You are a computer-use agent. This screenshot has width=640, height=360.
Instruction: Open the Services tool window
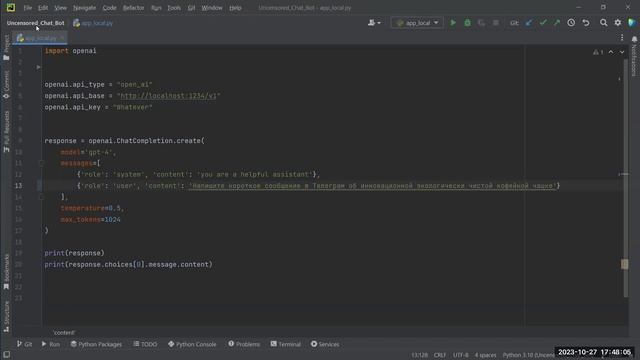pos(325,344)
